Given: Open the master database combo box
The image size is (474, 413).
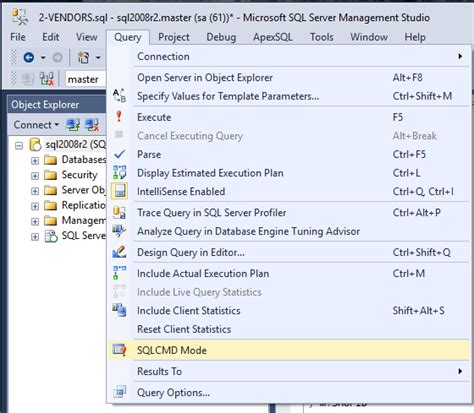Looking at the screenshot, I should point(85,79).
